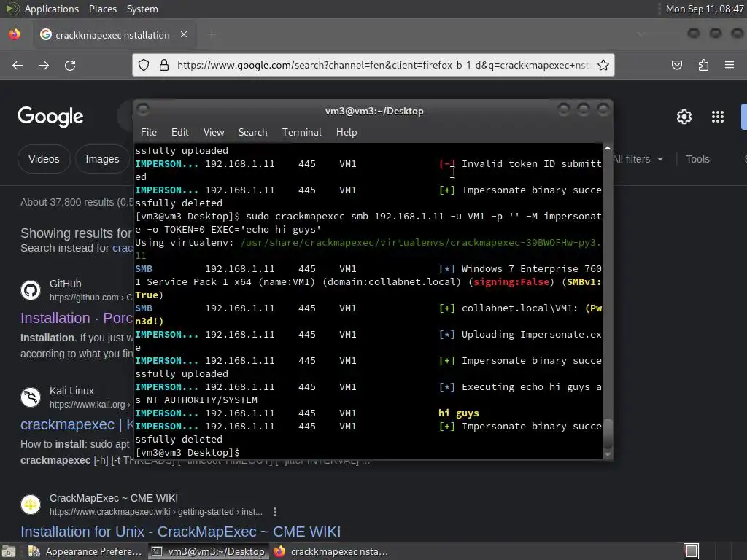The image size is (747, 560).
Task: Open the Pocket save icon in Firefox
Action: [x=677, y=65]
